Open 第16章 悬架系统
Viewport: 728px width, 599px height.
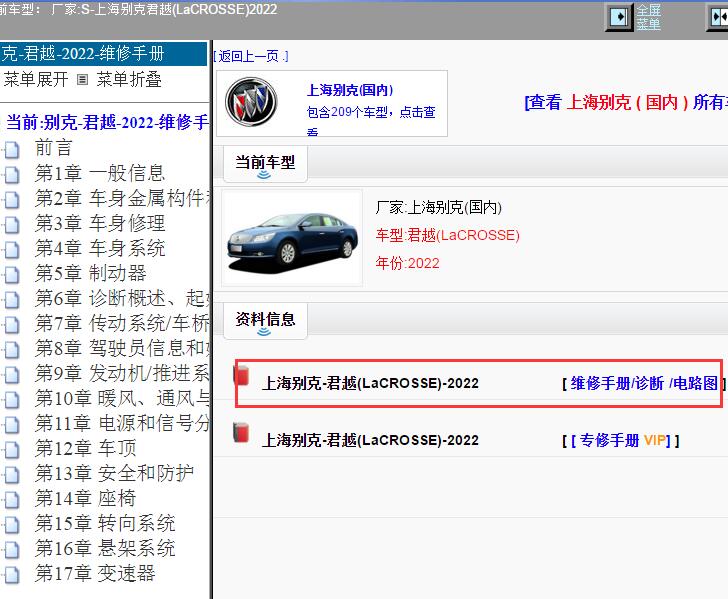click(x=105, y=549)
